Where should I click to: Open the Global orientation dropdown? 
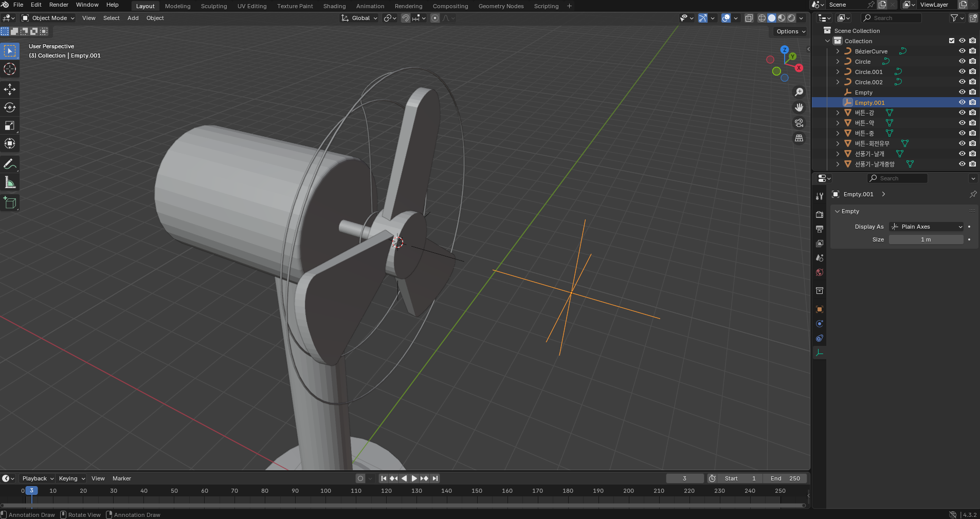359,18
